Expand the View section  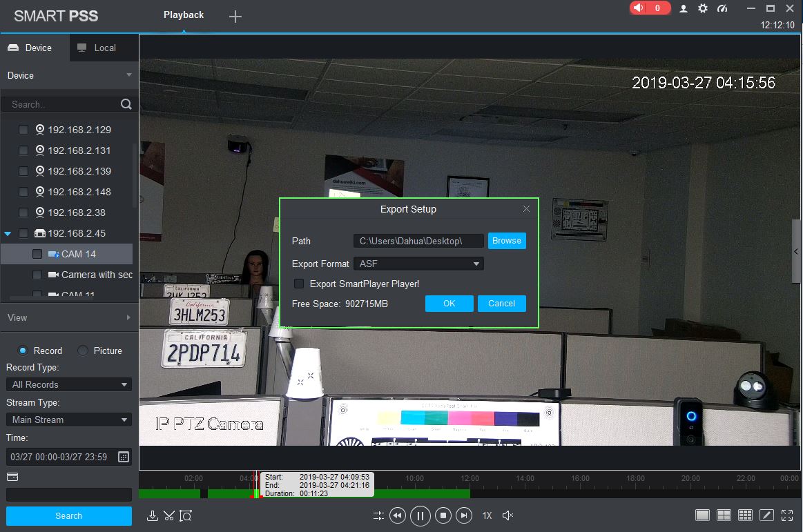click(69, 317)
